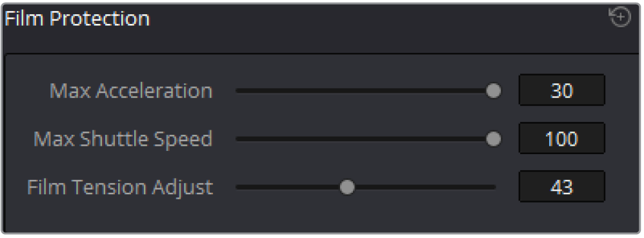Click the Film Tension track left of its handle
644x238 pixels.
(288, 187)
